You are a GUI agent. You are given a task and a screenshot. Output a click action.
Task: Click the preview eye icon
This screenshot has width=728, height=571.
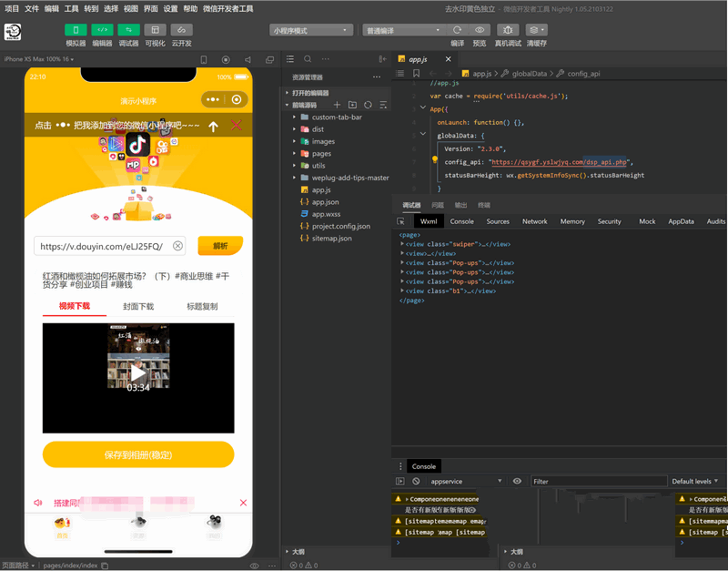point(480,30)
